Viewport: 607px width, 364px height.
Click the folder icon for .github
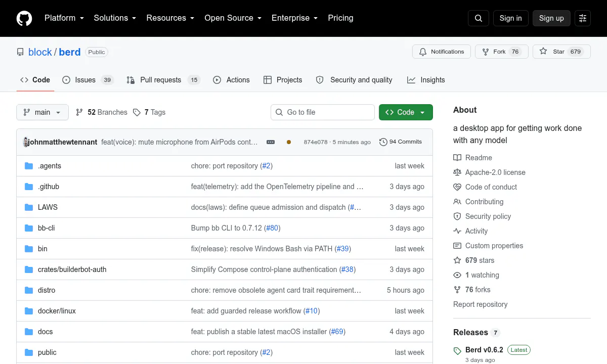[29, 187]
